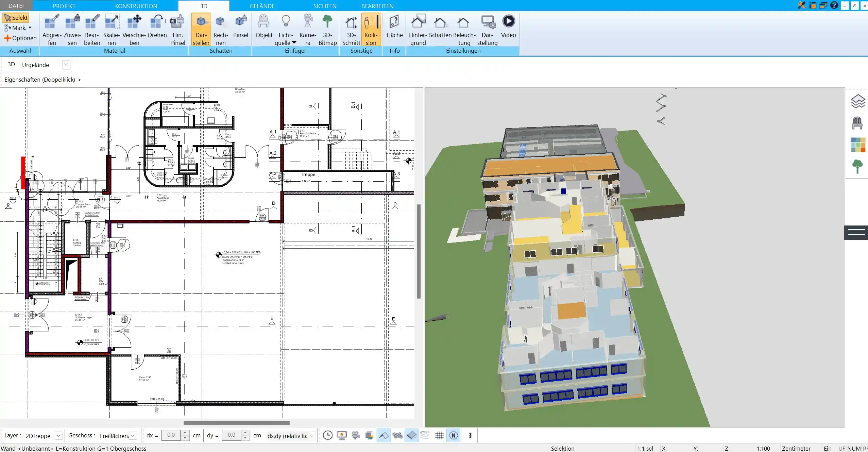Open the 3D-Schnitt tool
The height and width of the screenshot is (452, 868).
351,30
